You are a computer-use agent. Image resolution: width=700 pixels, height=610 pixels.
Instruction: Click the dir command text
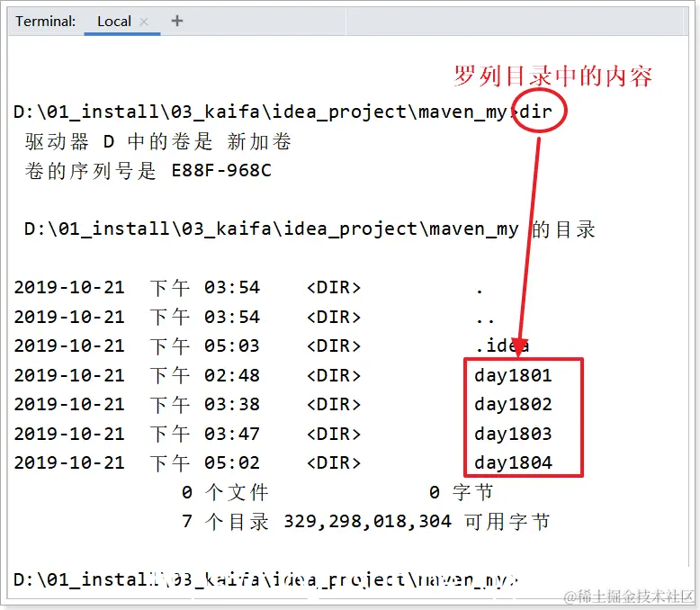[535, 112]
